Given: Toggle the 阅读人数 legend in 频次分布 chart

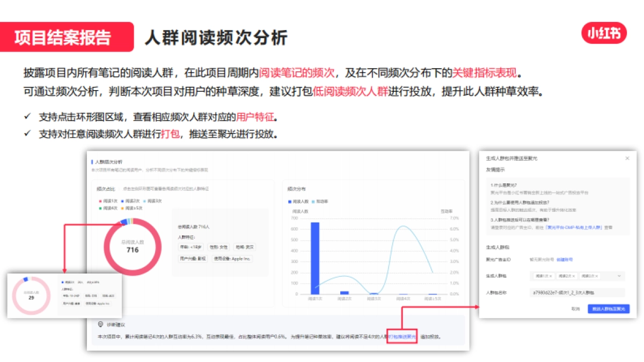Looking at the screenshot, I should coord(299,202).
